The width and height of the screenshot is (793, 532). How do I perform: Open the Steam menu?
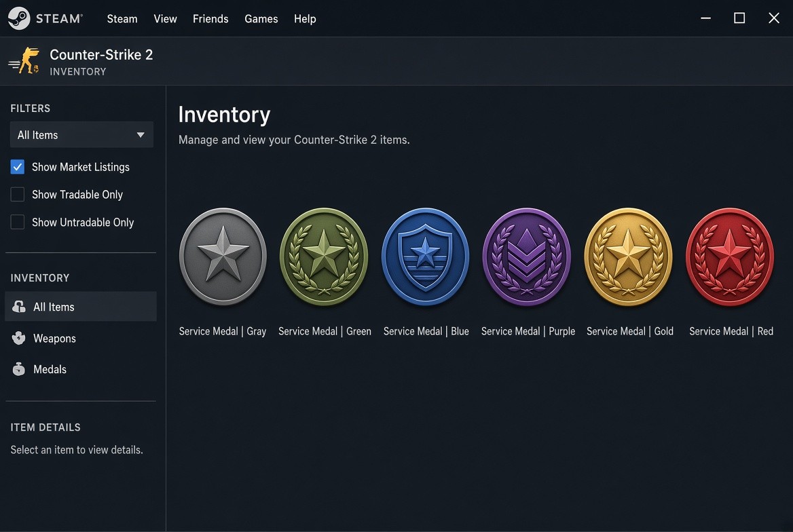[122, 19]
